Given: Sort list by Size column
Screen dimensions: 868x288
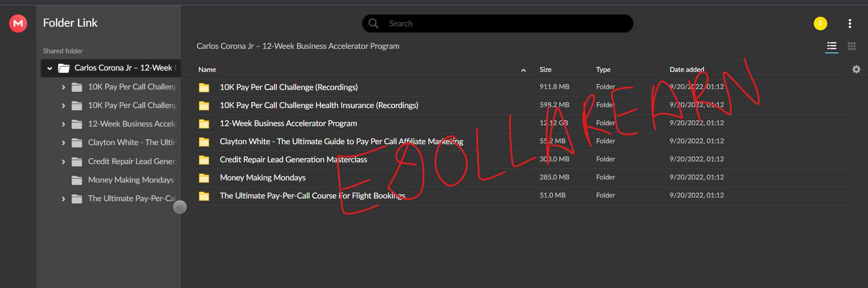Looking at the screenshot, I should [545, 70].
